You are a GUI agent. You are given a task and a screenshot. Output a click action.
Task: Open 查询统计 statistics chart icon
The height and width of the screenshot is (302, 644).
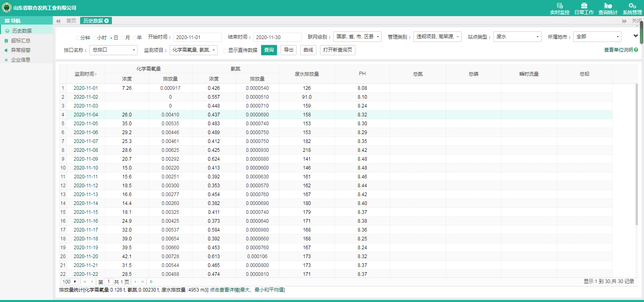click(608, 6)
